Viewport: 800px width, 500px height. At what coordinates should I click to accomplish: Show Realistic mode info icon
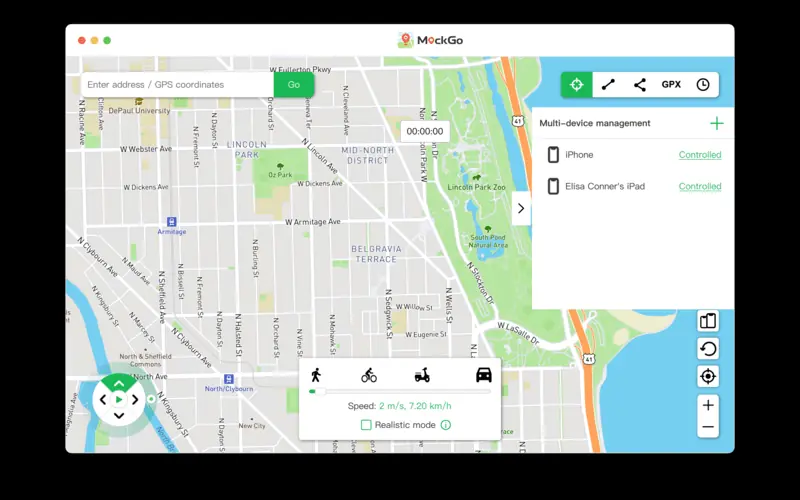(446, 425)
